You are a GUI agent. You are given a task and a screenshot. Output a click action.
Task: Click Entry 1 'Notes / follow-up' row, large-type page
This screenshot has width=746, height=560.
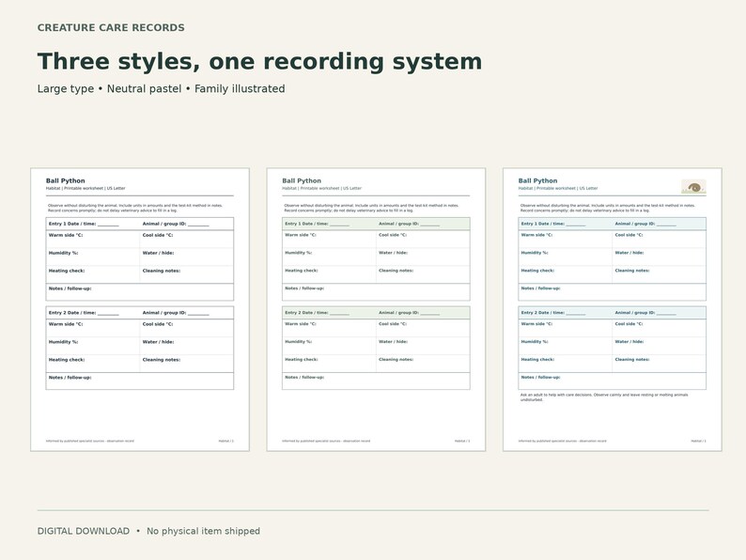click(140, 292)
